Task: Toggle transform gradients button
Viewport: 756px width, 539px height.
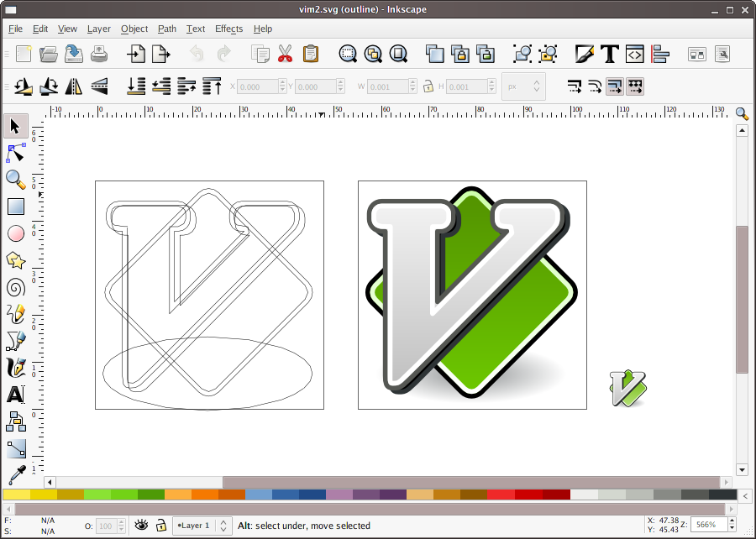Action: (615, 86)
